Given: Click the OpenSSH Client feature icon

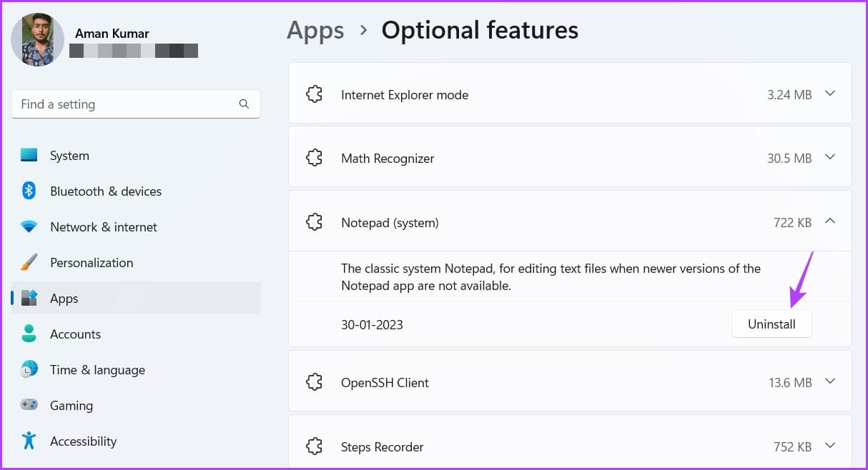Looking at the screenshot, I should [314, 382].
